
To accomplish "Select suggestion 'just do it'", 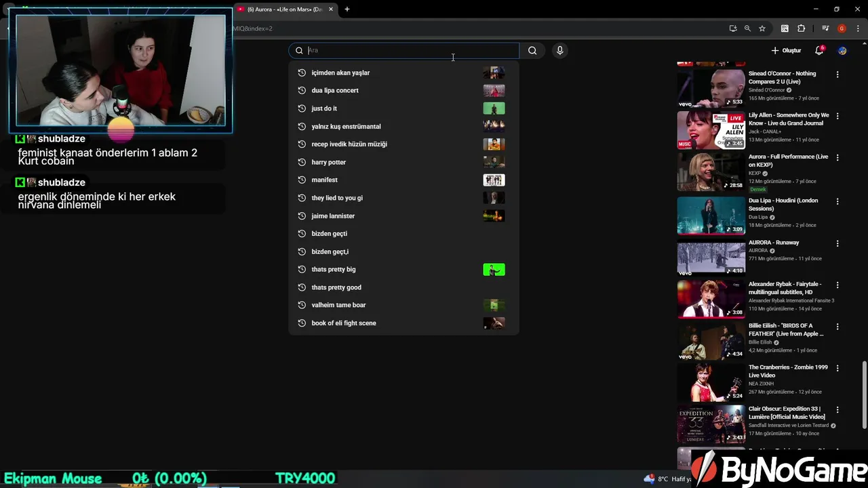I will [403, 108].
